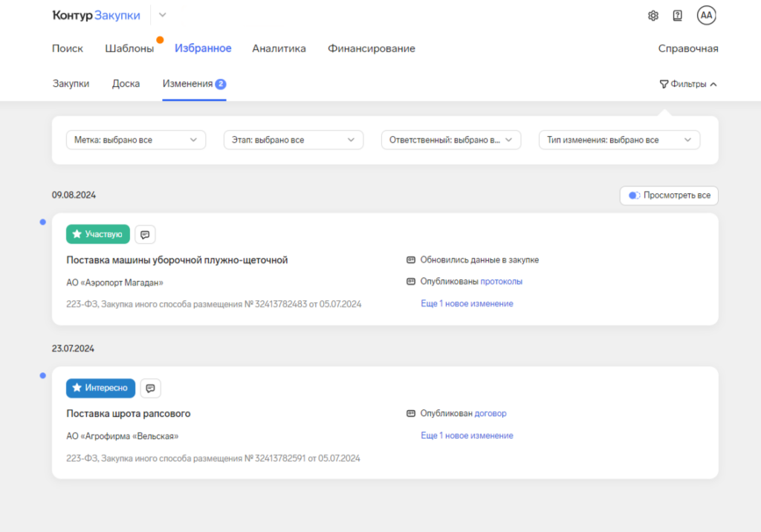
Task: Click the Контур Закупки logo
Action: 96,16
